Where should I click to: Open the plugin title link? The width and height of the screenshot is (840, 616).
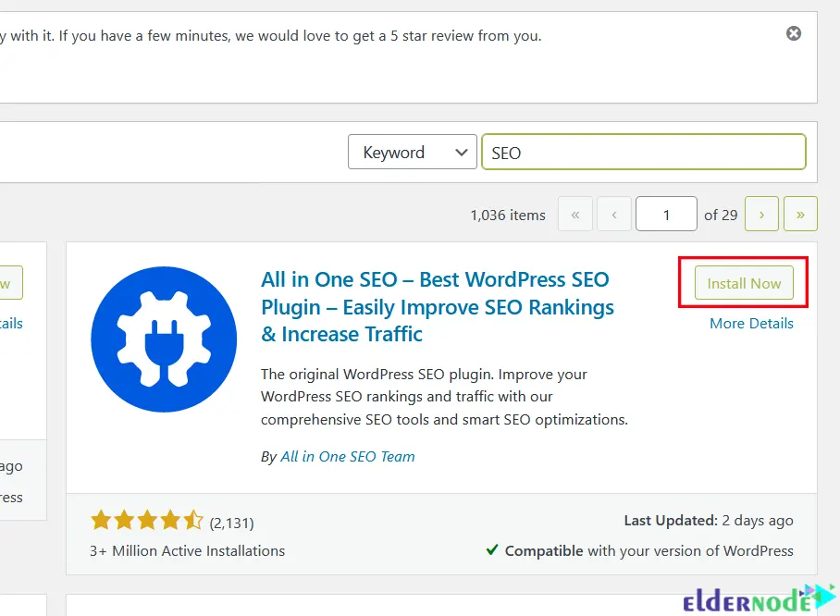pyautogui.click(x=435, y=305)
